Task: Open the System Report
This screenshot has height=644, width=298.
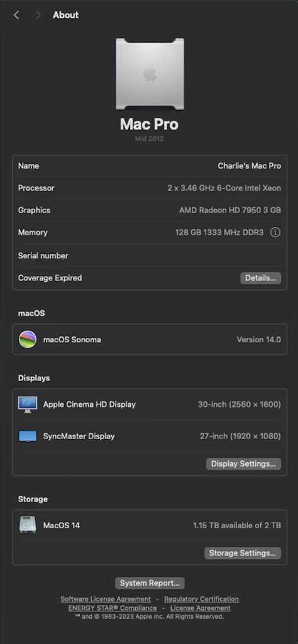Action: [150, 583]
